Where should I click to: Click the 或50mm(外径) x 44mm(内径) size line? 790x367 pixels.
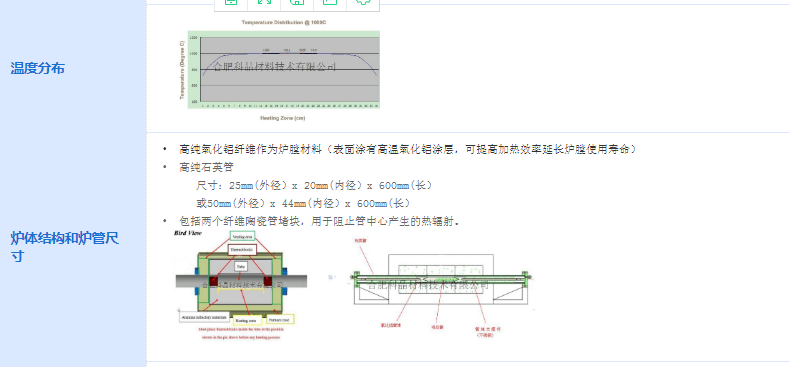coord(303,204)
